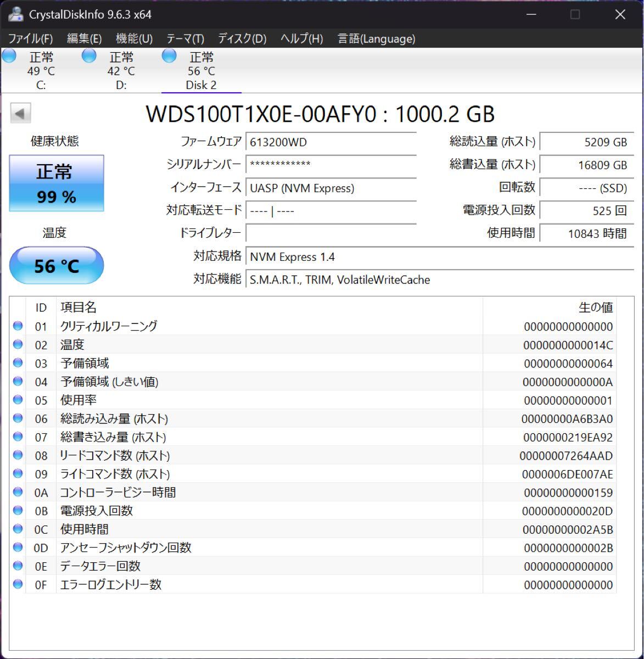The image size is (644, 659).
Task: Click the previous disk arrow button
Action: pos(20,114)
